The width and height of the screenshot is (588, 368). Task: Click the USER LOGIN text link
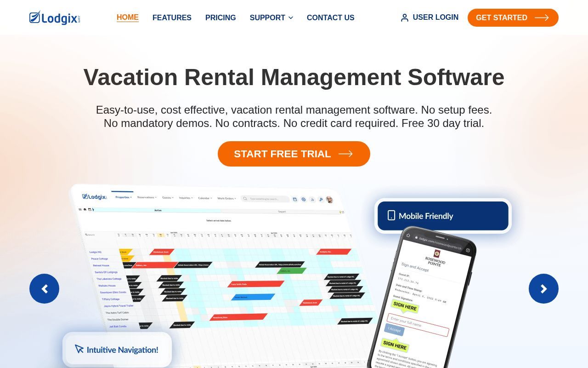(x=435, y=17)
